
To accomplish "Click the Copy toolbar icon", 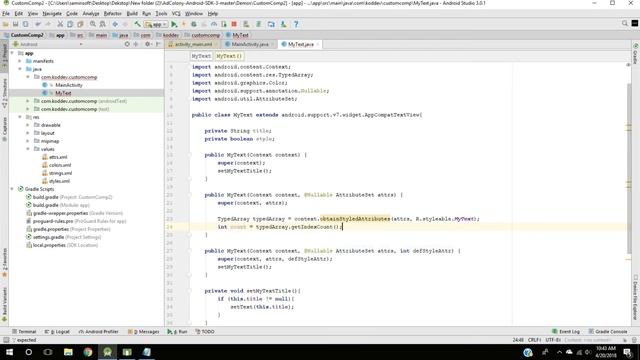I will pos(70,24).
